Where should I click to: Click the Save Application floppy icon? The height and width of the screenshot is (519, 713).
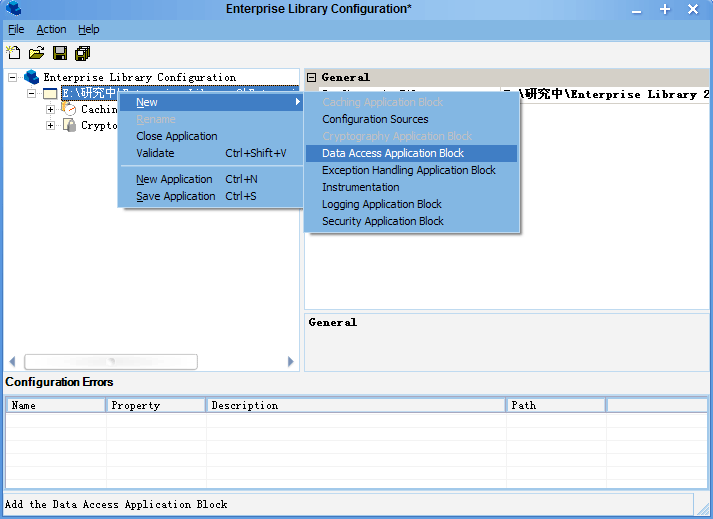coord(60,53)
